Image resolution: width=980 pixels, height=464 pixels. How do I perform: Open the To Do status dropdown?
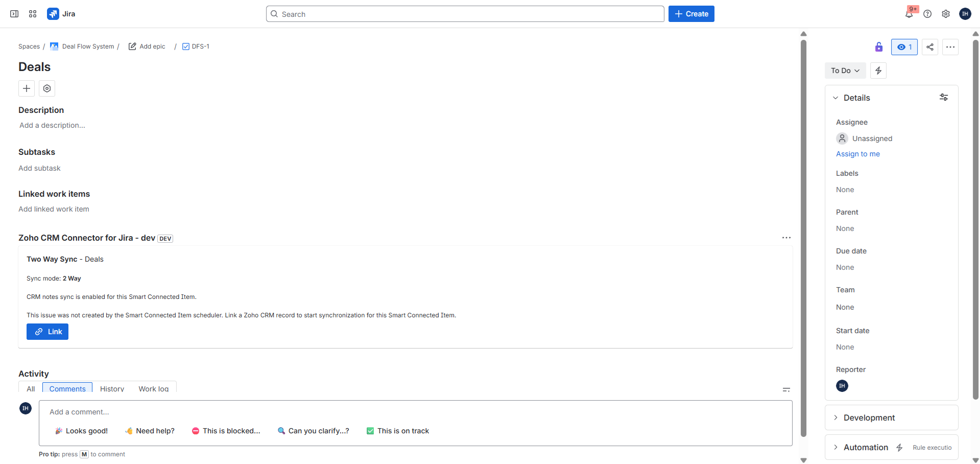tap(845, 71)
